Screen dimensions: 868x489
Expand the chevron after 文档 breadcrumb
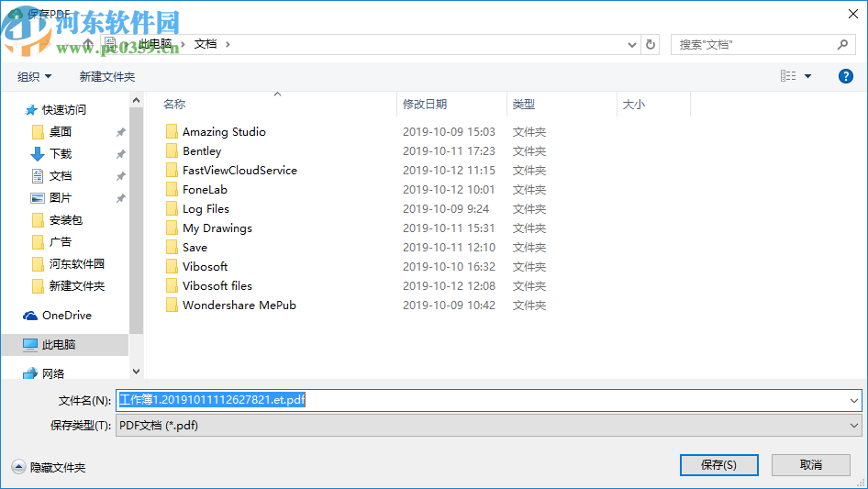228,44
